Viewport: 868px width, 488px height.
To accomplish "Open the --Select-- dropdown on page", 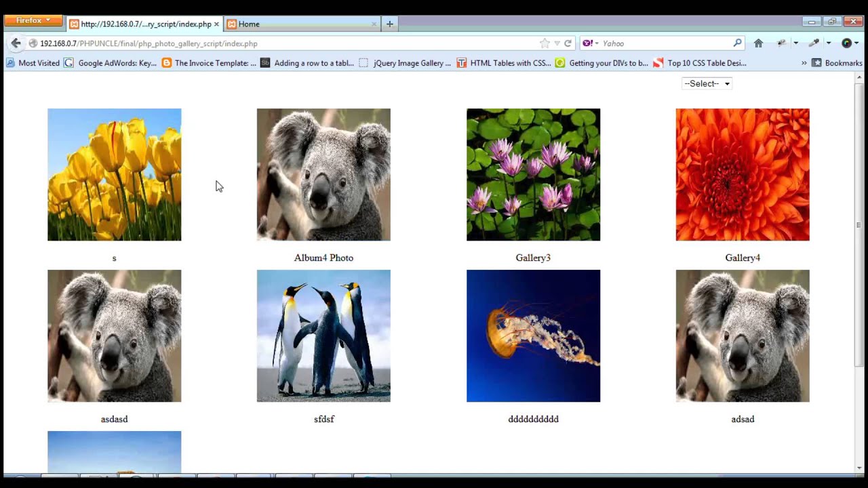I will tap(707, 83).
